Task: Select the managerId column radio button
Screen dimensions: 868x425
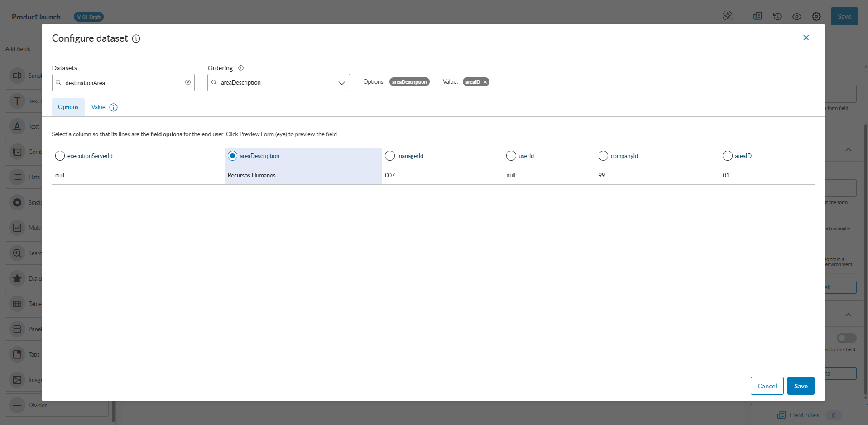Action: coord(390,156)
